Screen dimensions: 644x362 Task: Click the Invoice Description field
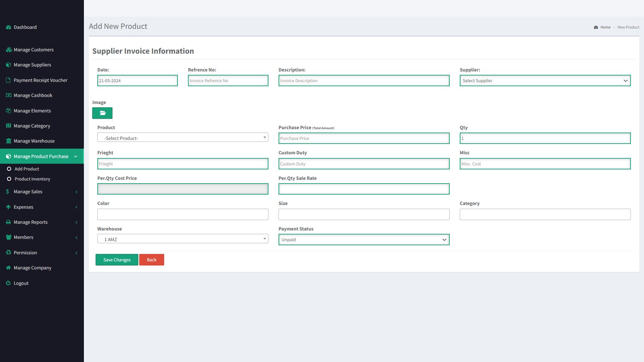[364, 81]
